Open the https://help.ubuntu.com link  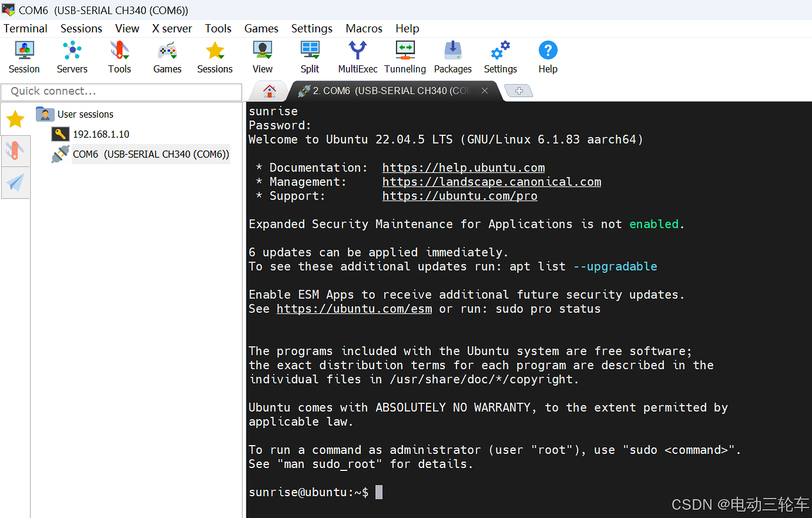coord(463,168)
